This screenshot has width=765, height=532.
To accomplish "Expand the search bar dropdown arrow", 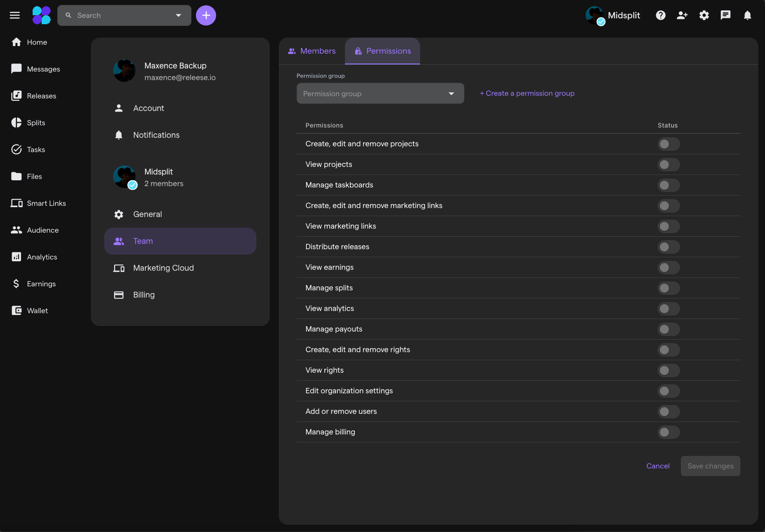I will [x=178, y=15].
